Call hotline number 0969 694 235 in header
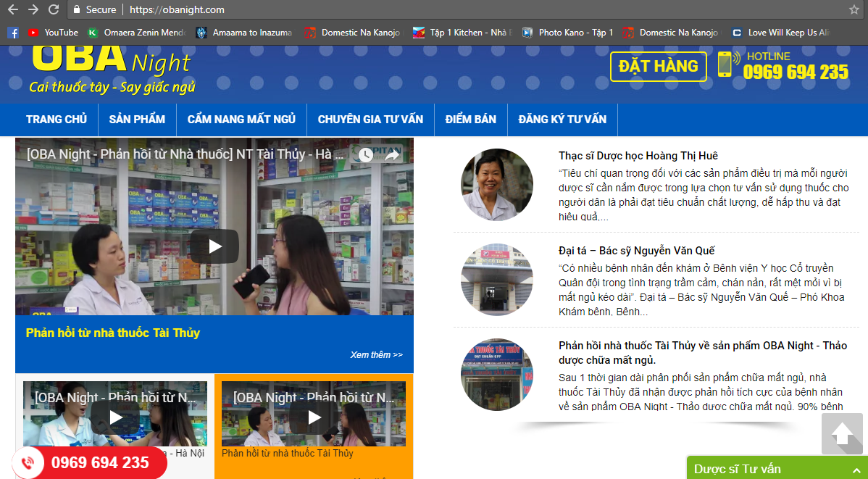 point(796,72)
